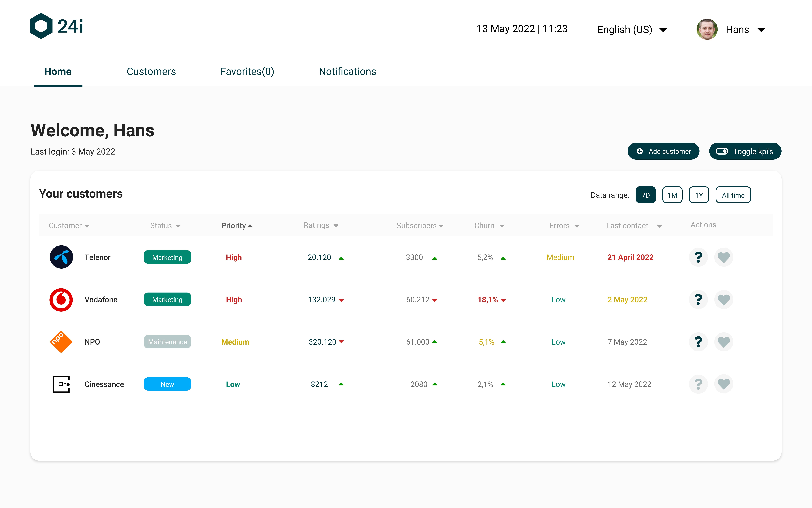Click Vodafone ratings red down arrow

(341, 300)
